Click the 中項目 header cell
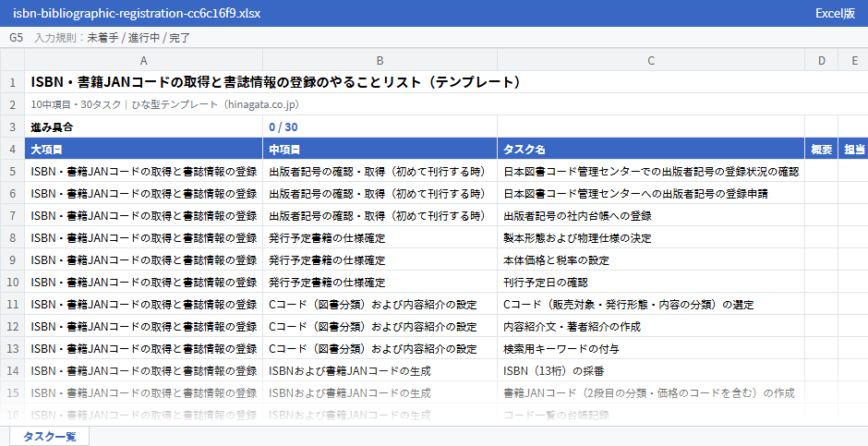 point(380,149)
